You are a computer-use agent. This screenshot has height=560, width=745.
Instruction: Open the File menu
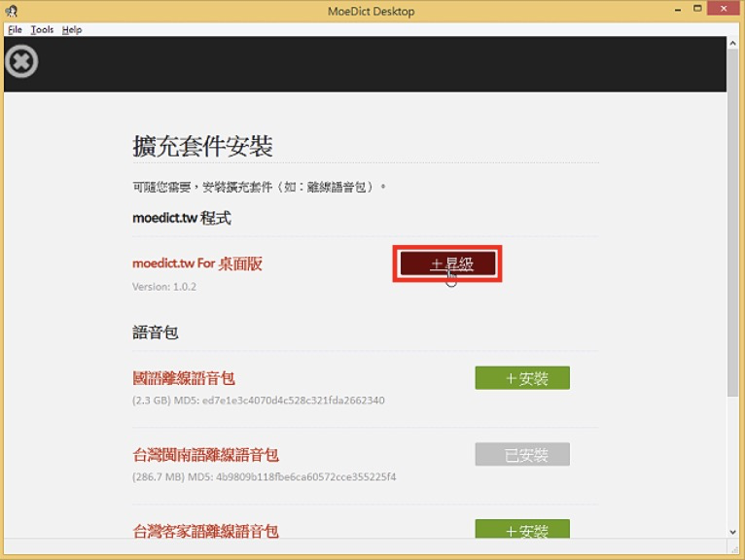click(x=15, y=29)
